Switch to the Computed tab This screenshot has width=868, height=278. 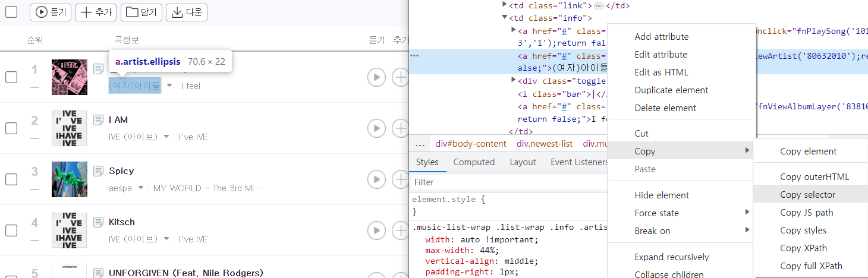474,162
